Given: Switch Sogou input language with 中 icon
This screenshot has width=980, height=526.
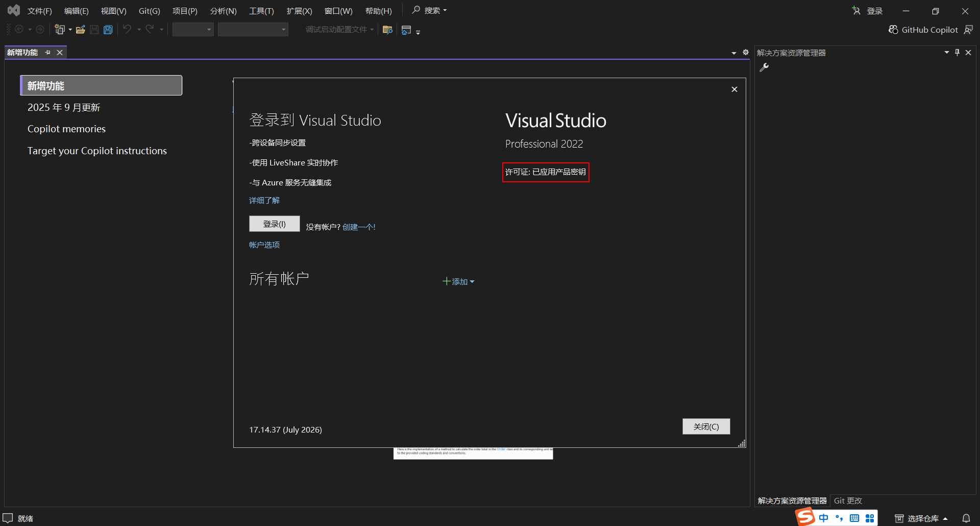Looking at the screenshot, I should coord(824,518).
